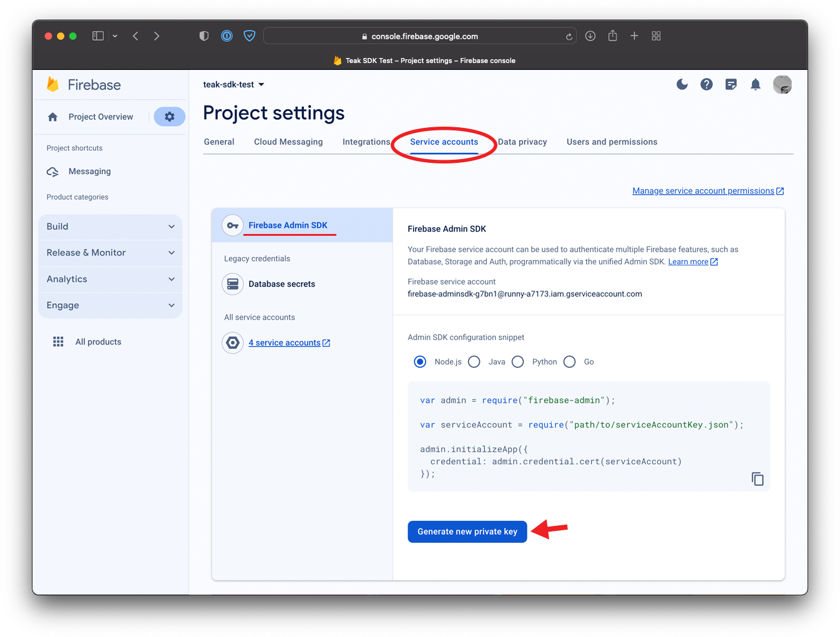Screen dimensions: 840x637
Task: Expand the Release & Monitor category
Action: click(110, 253)
